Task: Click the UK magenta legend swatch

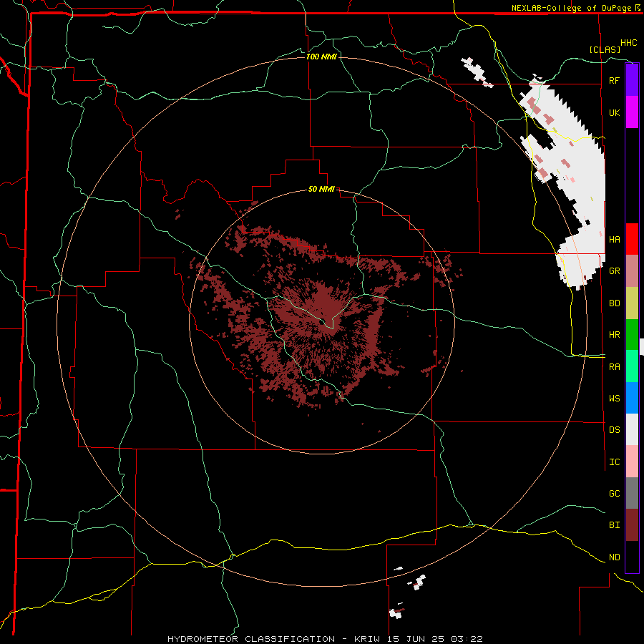Action: click(632, 112)
